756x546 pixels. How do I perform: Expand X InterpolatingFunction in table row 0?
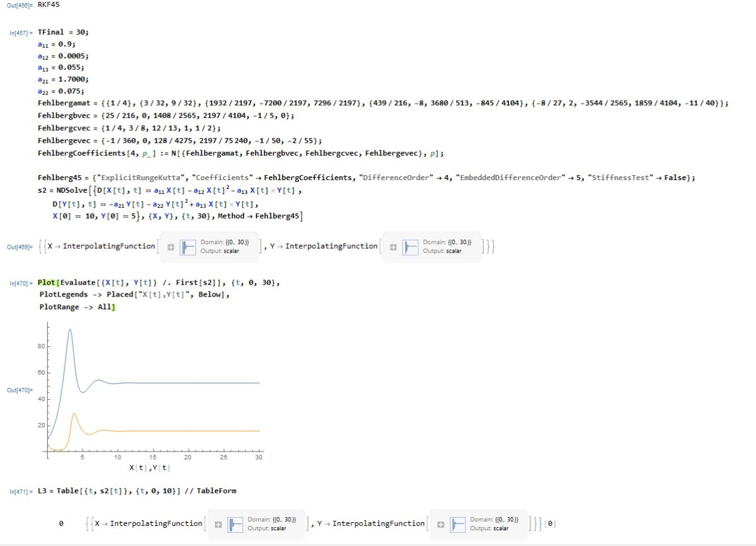pyautogui.click(x=218, y=524)
